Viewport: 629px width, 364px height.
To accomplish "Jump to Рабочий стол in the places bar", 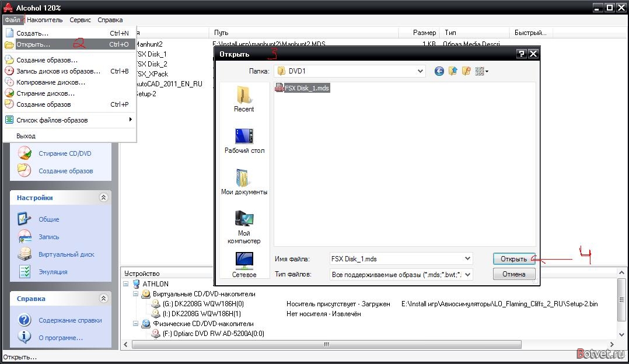I will coord(244,141).
